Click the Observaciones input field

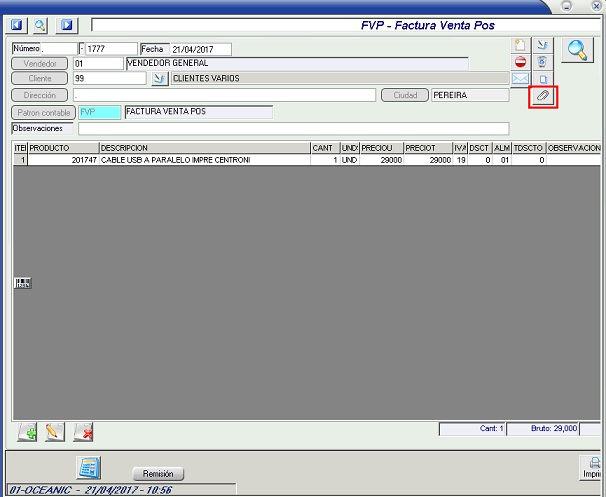click(293, 128)
